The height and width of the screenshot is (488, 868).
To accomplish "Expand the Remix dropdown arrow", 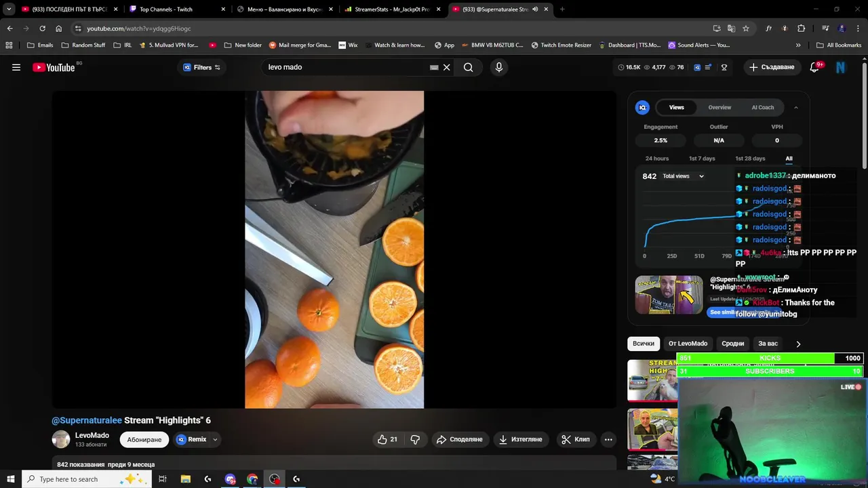I will (x=215, y=439).
